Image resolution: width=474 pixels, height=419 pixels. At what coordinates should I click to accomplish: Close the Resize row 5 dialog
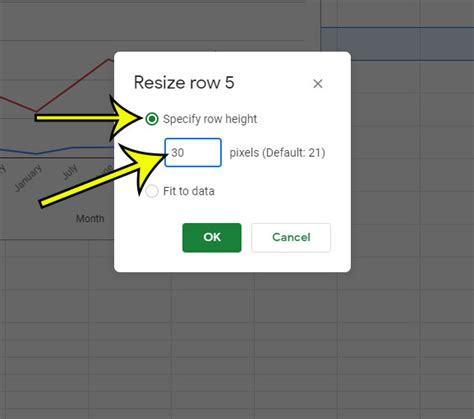tap(318, 84)
